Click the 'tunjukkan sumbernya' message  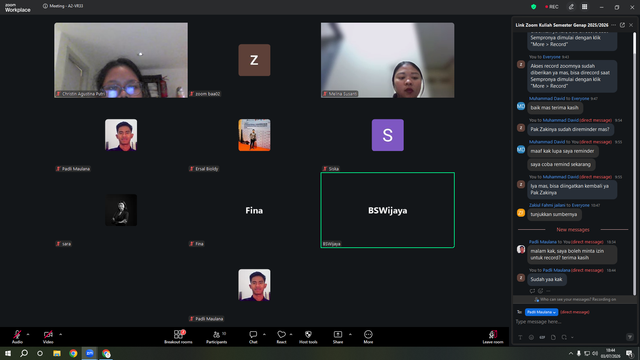[x=554, y=214]
